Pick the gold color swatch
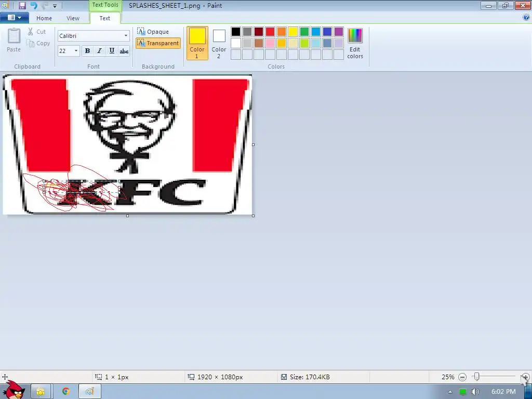The height and width of the screenshot is (399, 532). 282,43
